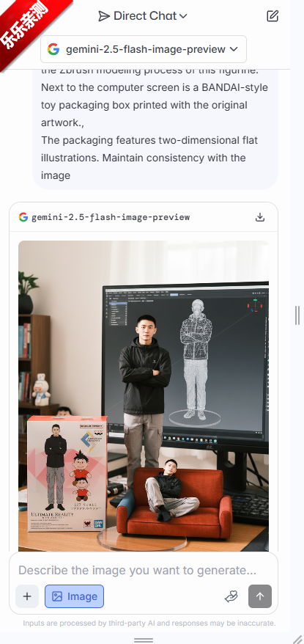Image resolution: width=304 pixels, height=644 pixels.
Task: Download the generated image
Action: click(260, 217)
